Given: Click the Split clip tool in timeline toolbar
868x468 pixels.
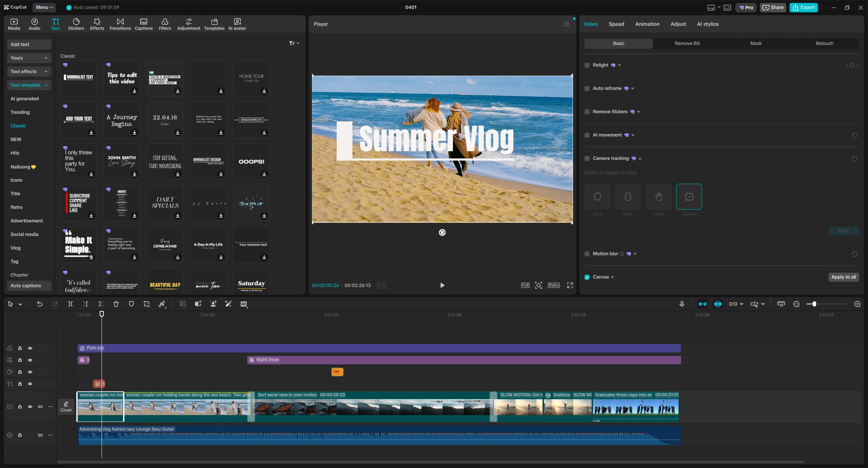Looking at the screenshot, I should (70, 304).
